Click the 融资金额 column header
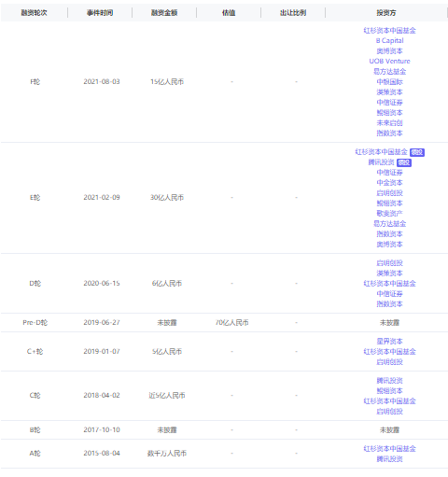This screenshot has height=477, width=448. pos(164,13)
